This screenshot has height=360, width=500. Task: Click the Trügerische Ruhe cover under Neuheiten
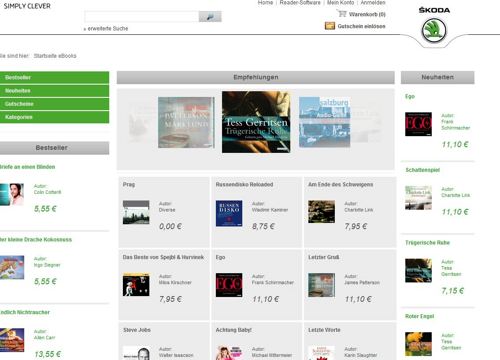(418, 270)
